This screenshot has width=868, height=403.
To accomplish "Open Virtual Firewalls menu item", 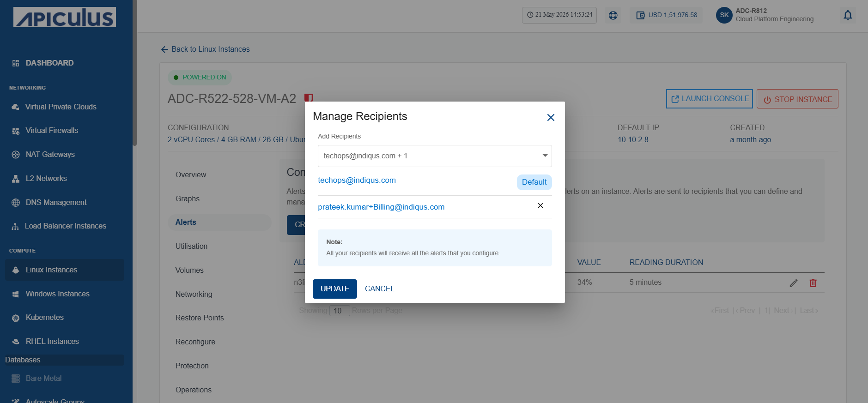I will click(52, 131).
